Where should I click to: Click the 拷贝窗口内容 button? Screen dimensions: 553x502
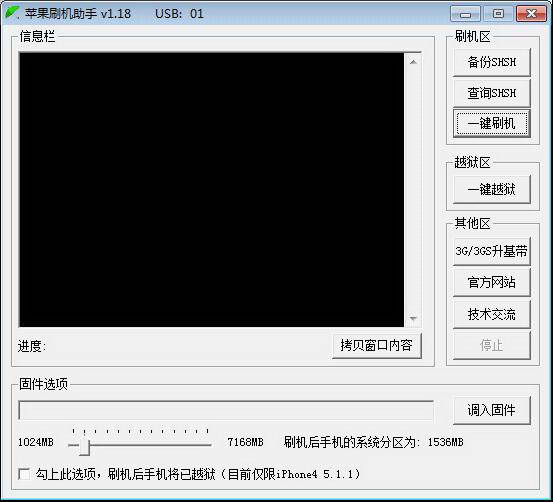[377, 345]
